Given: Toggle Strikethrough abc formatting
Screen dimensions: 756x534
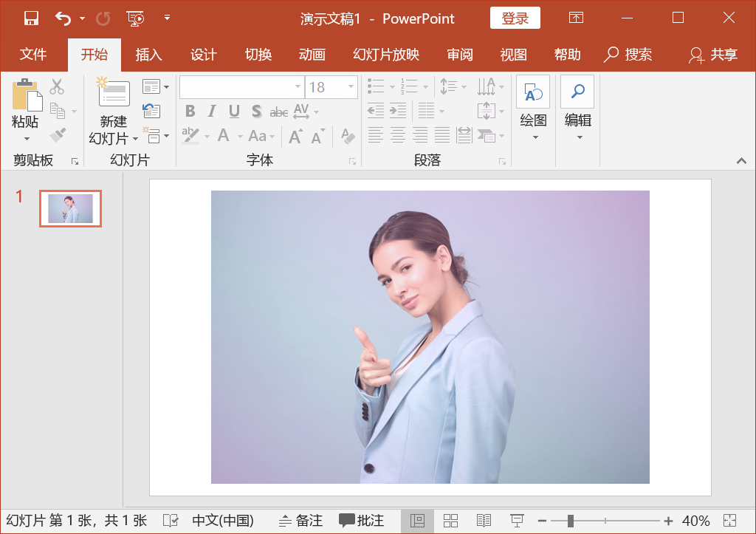Looking at the screenshot, I should tap(278, 112).
